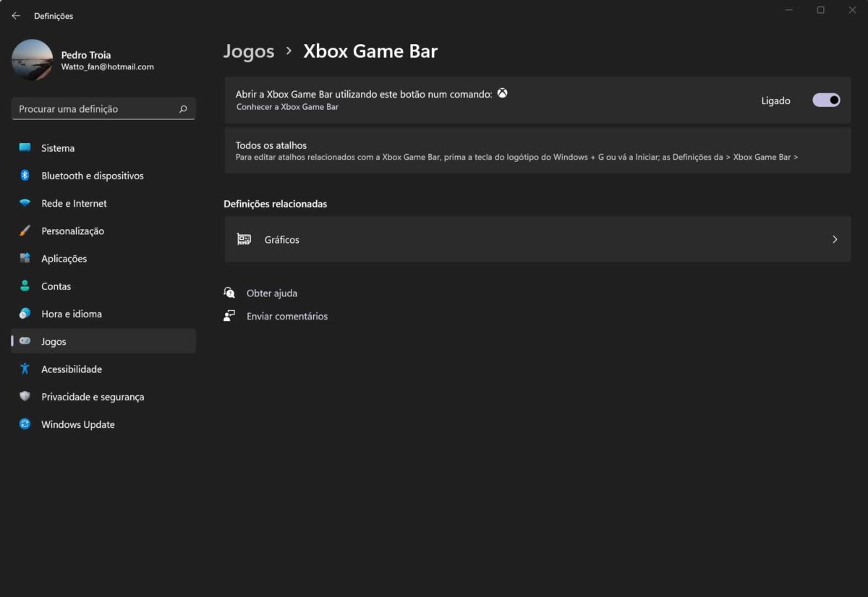Click 'Obter ajuda' link
Image resolution: width=868 pixels, height=597 pixels.
coord(272,293)
